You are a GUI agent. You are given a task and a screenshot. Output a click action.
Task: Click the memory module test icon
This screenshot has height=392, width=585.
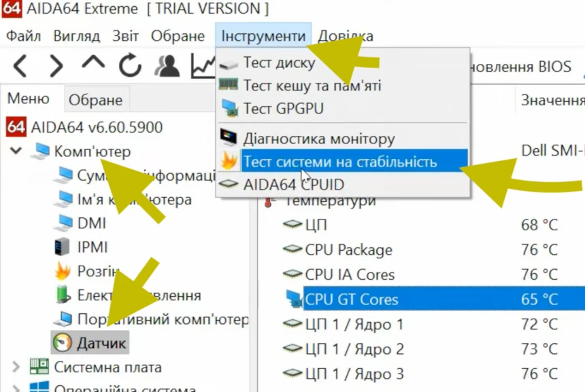229,84
